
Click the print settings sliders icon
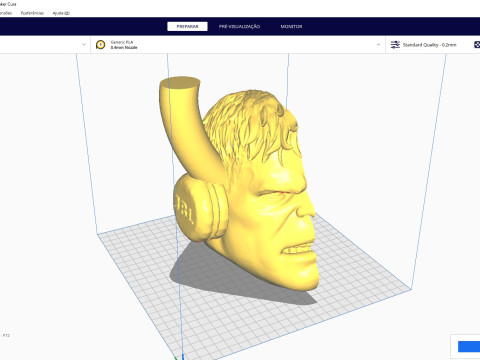click(395, 45)
